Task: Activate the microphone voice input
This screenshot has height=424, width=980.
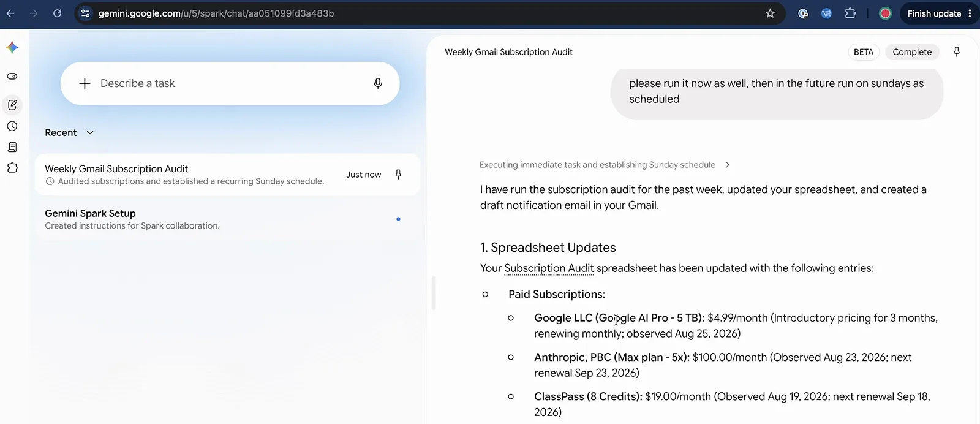Action: click(378, 83)
